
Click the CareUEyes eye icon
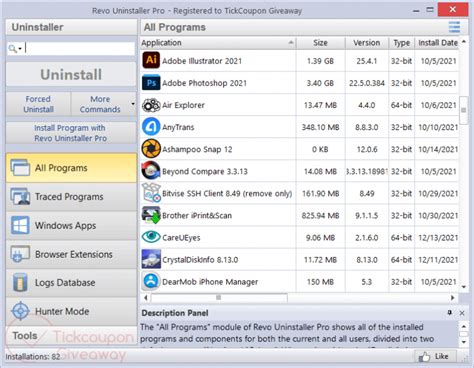[151, 237]
